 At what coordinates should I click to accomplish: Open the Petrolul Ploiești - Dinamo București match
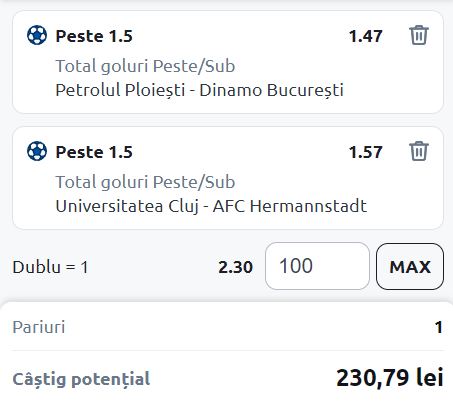coord(199,90)
